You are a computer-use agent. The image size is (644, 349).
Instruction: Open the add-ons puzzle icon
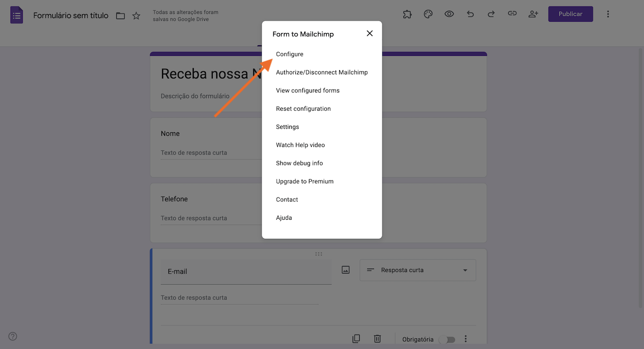point(407,14)
